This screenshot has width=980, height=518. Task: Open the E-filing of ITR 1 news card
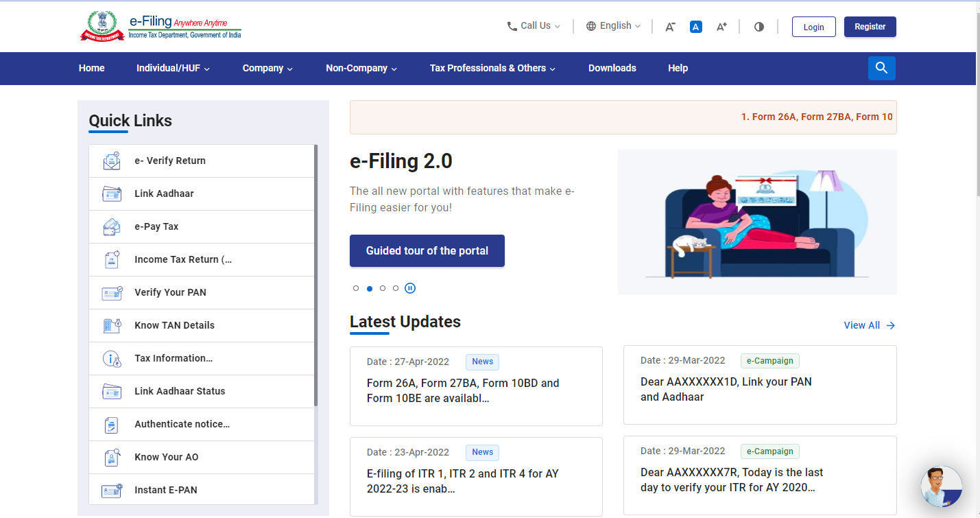(x=476, y=477)
